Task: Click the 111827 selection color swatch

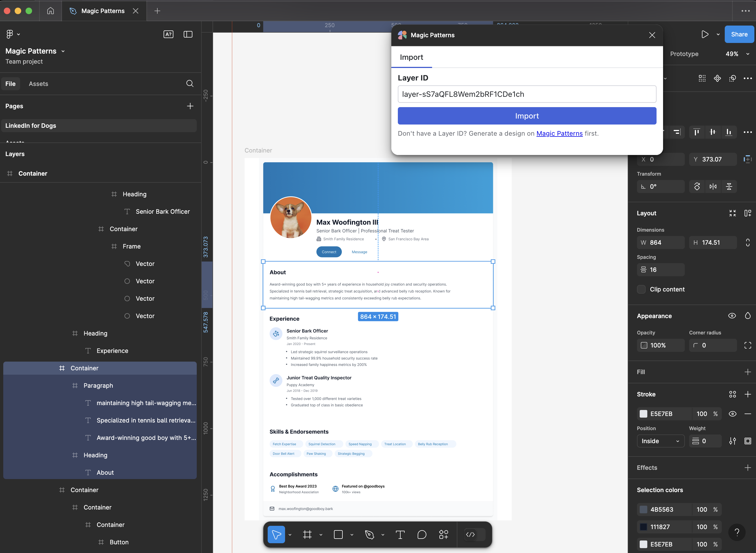Action: [x=643, y=527]
